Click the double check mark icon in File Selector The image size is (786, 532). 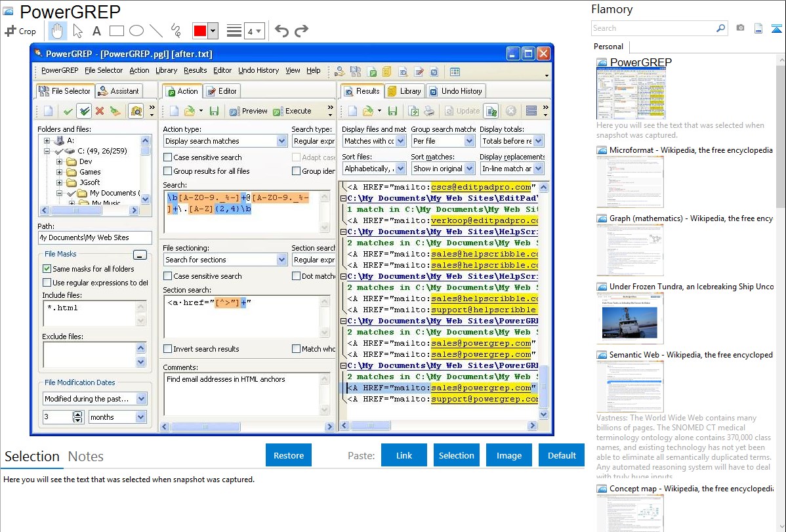[84, 111]
